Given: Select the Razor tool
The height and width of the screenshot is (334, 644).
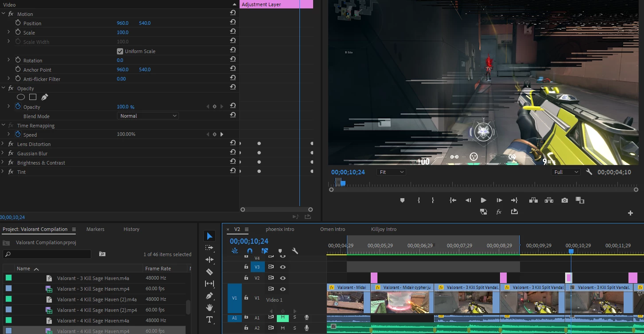Looking at the screenshot, I should tap(209, 272).
